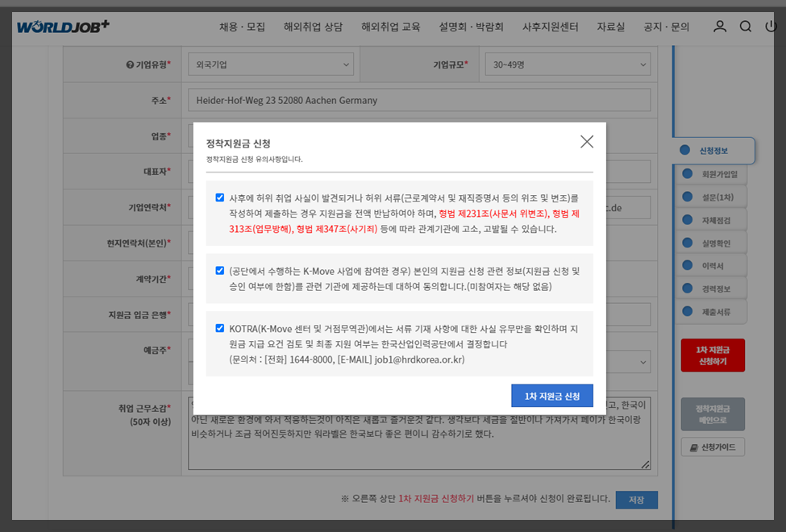The height and width of the screenshot is (532, 786).
Task: Uncheck the K-Move information consent checkbox
Action: click(x=219, y=271)
